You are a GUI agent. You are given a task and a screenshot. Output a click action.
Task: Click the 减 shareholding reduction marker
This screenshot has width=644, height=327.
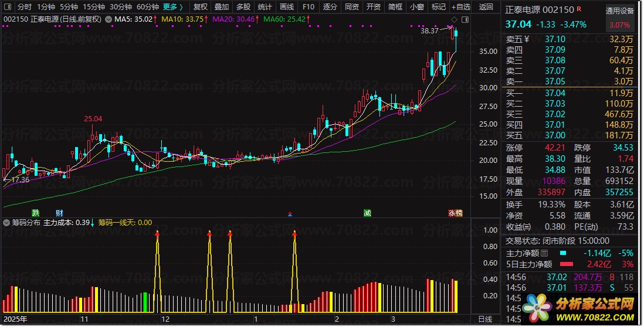[367, 213]
